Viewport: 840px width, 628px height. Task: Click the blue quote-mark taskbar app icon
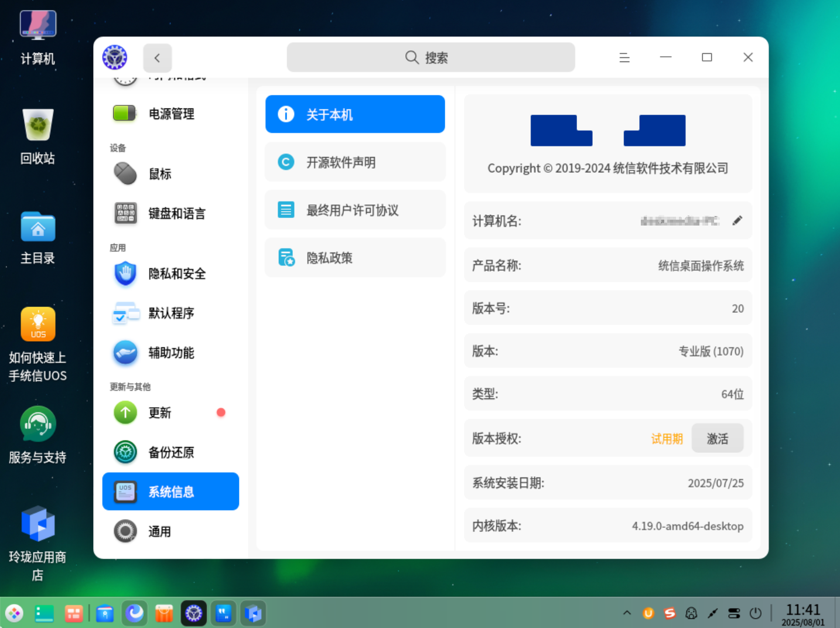(224, 613)
